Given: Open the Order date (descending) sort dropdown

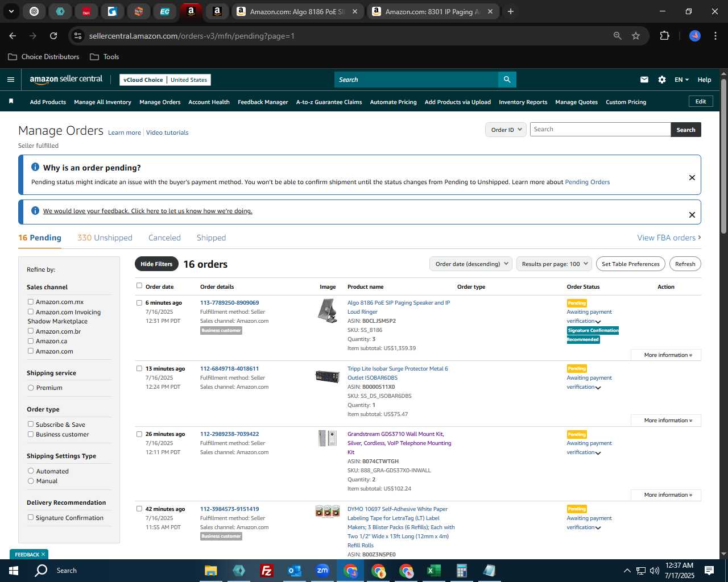Looking at the screenshot, I should 471,264.
